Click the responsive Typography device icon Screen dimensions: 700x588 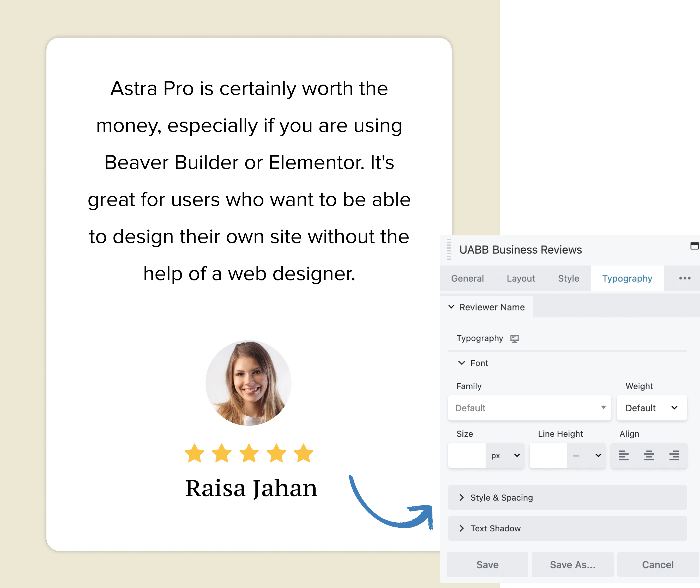point(515,338)
